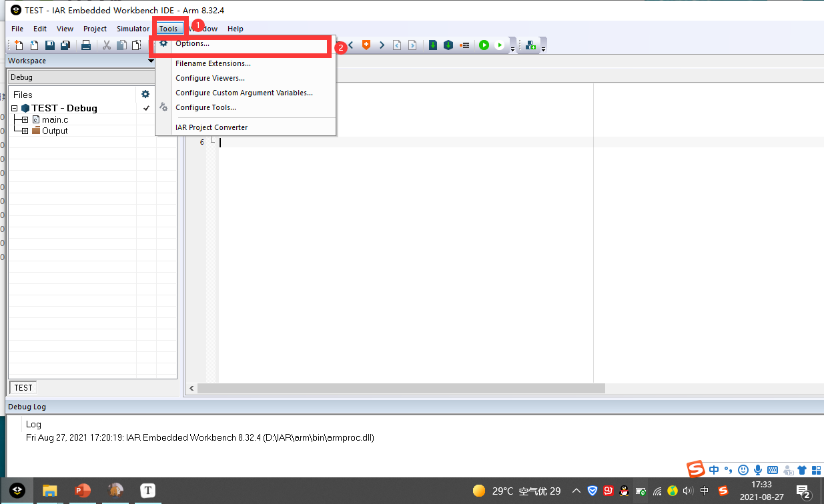
Task: Toggle Sogou Chinese/English mode character
Action: coord(714,469)
